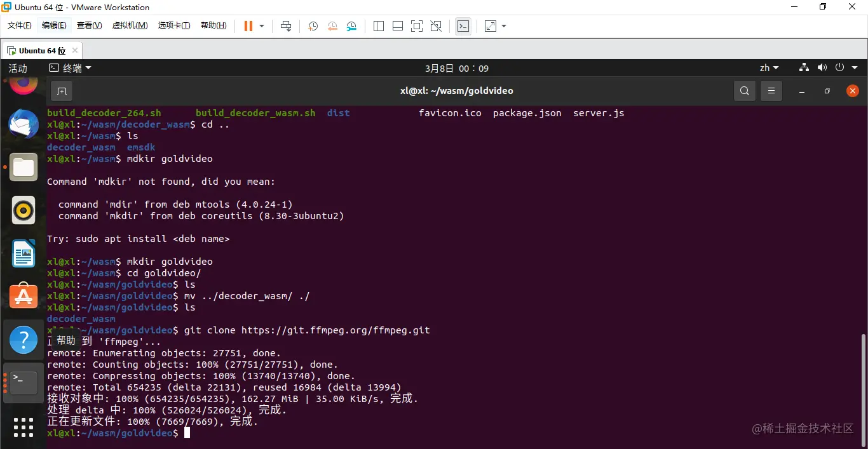Open the 帮助(H) menu
The image size is (868, 449).
(214, 26)
